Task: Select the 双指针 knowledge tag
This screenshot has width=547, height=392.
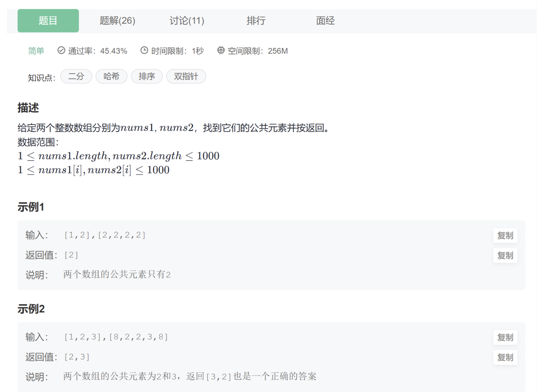Action: [186, 77]
